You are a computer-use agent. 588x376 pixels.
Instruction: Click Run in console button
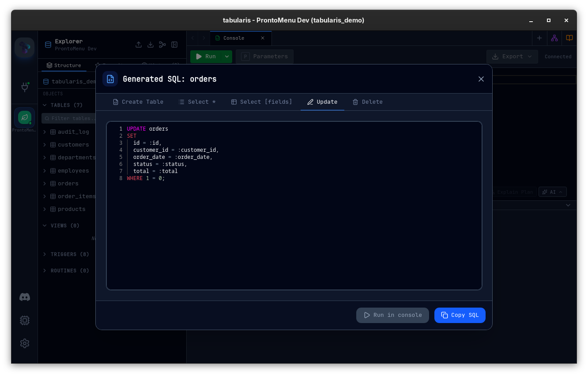click(x=392, y=315)
